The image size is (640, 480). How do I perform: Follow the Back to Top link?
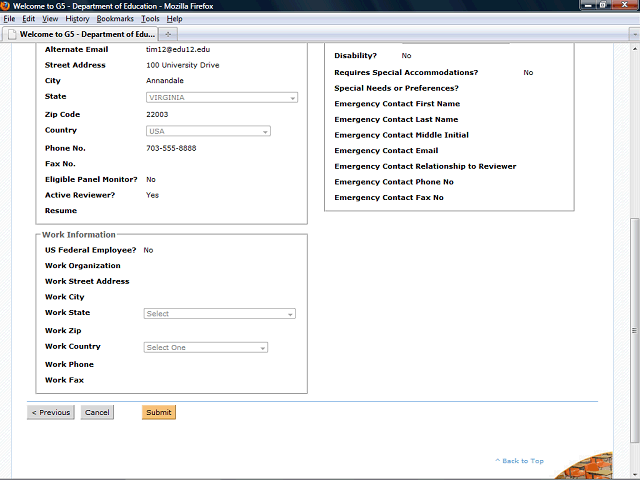(x=520, y=461)
